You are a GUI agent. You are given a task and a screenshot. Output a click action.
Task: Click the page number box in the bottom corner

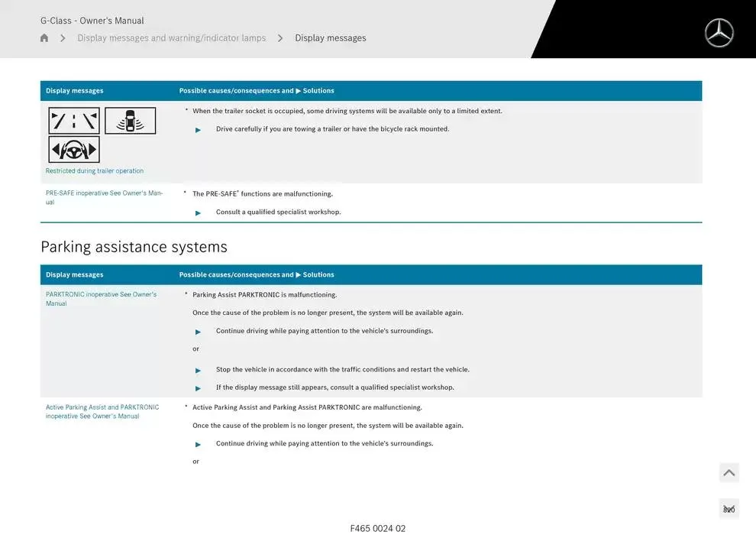coord(729,509)
